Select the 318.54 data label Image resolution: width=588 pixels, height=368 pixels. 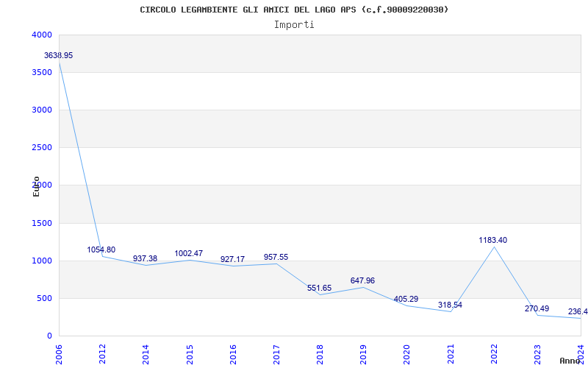[x=449, y=305]
